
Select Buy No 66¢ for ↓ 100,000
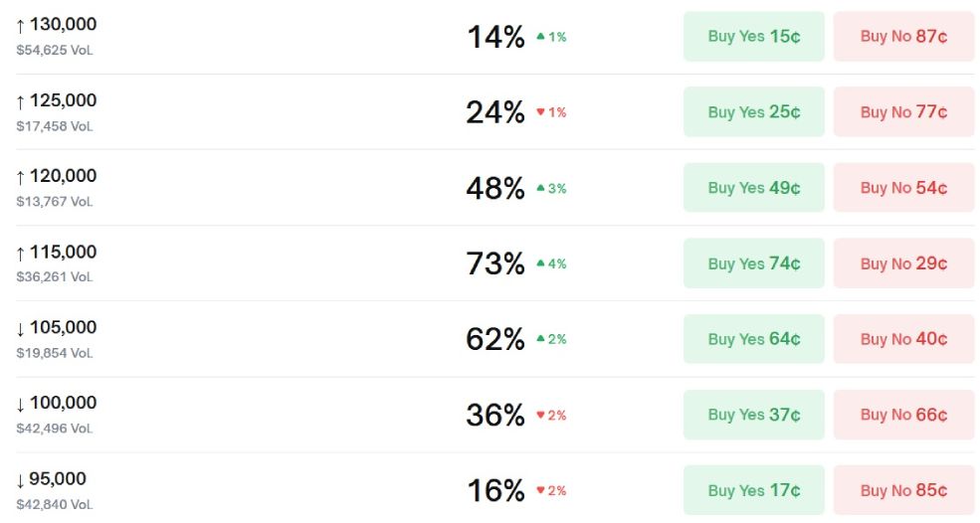[x=903, y=415]
